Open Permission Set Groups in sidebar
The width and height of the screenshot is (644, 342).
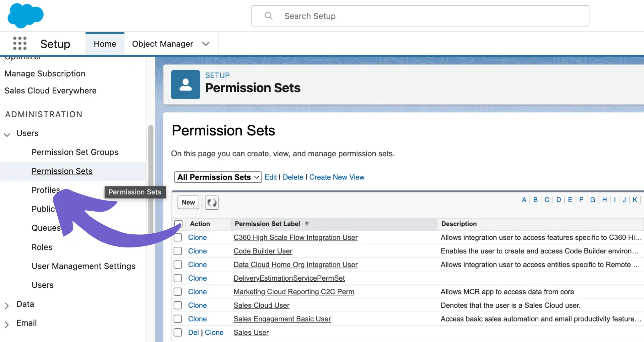[x=75, y=152]
